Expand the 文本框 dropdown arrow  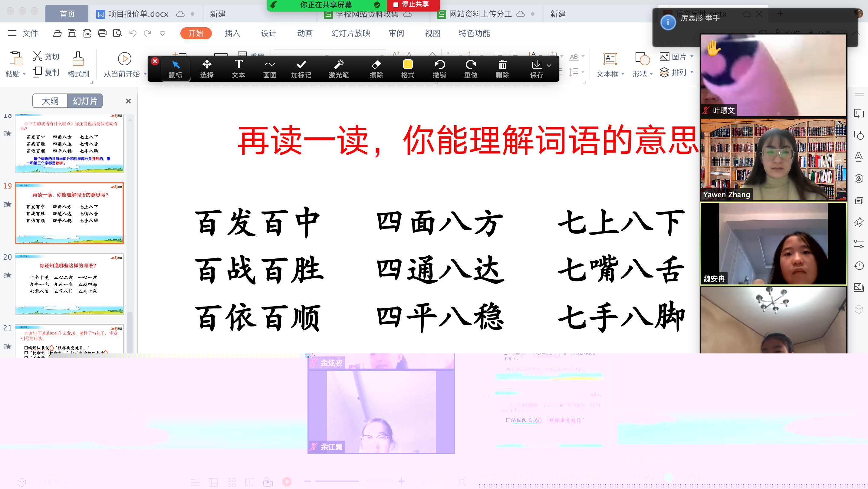(623, 74)
